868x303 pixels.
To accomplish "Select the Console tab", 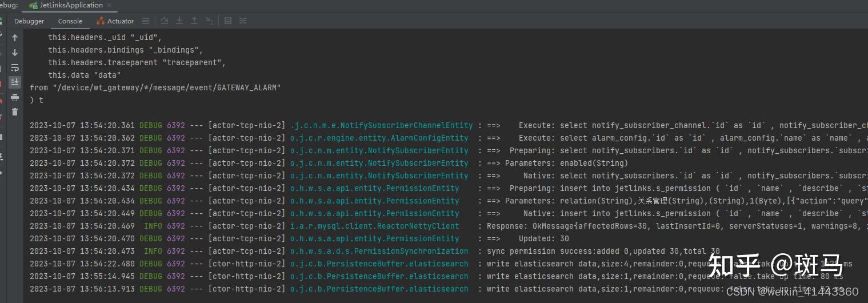I will click(70, 21).
